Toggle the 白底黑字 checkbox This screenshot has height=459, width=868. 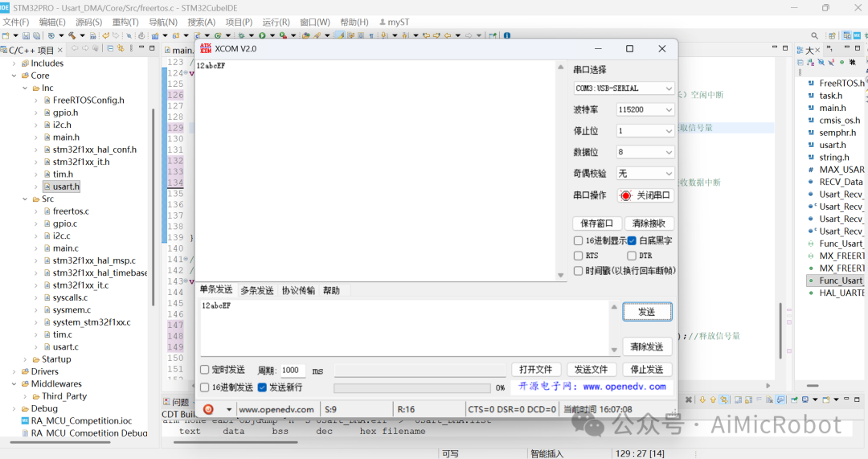[632, 240]
